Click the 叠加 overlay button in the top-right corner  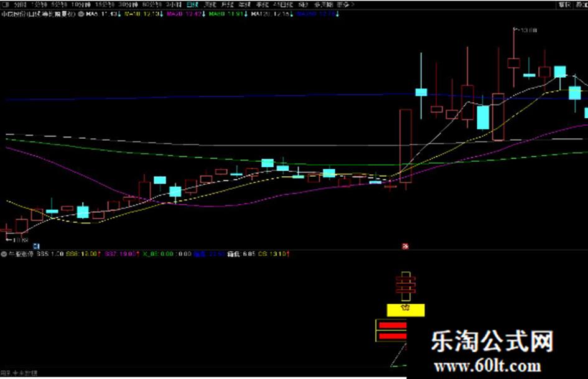click(582, 4)
